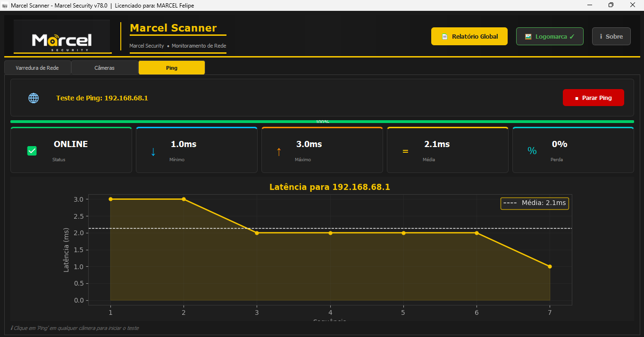Open the Relatório Global report
Screen dimensions: 644x337
[x=469, y=36]
